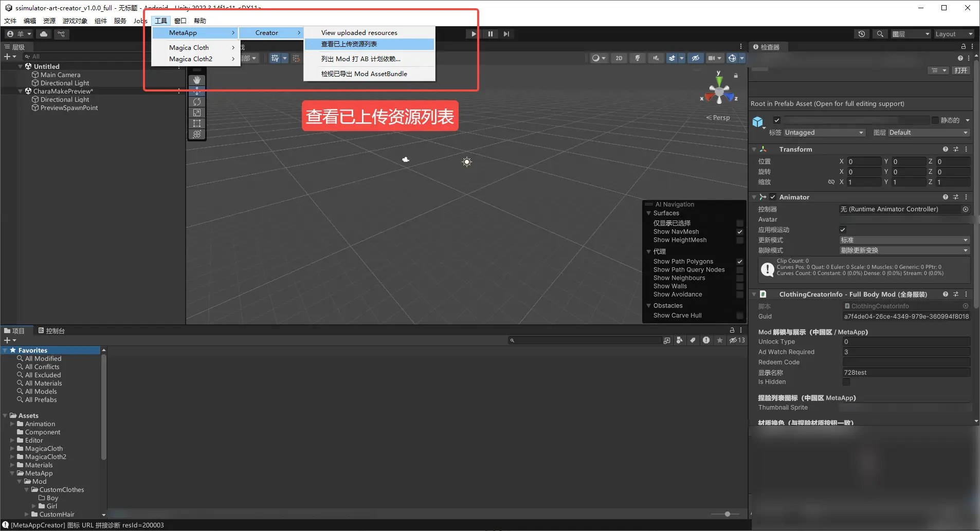Open the global search magnifier
The width and height of the screenshot is (980, 531).
pyautogui.click(x=880, y=34)
